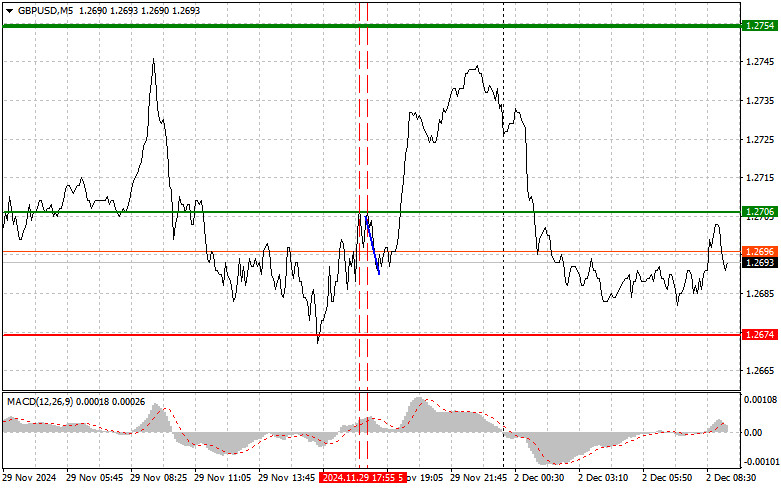This screenshot has width=781, height=489.
Task: Click the 29 Nov 11:05 time label
Action: (x=223, y=478)
